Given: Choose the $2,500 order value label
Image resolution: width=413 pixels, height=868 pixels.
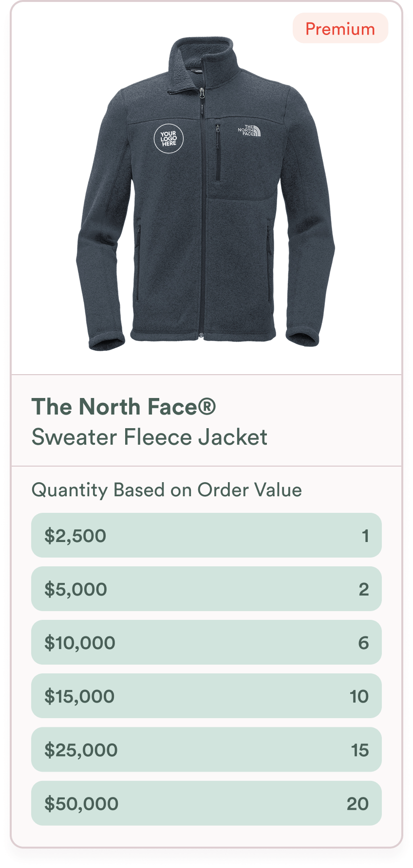Looking at the screenshot, I should [x=75, y=536].
